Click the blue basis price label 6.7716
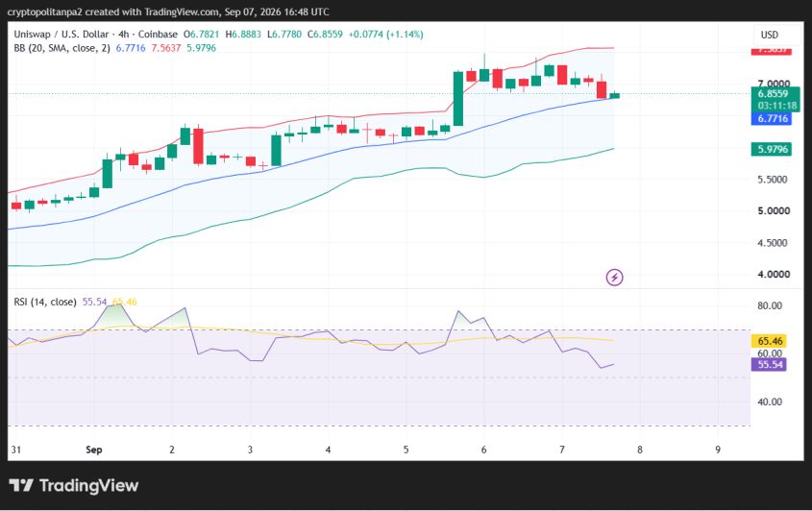 [773, 118]
